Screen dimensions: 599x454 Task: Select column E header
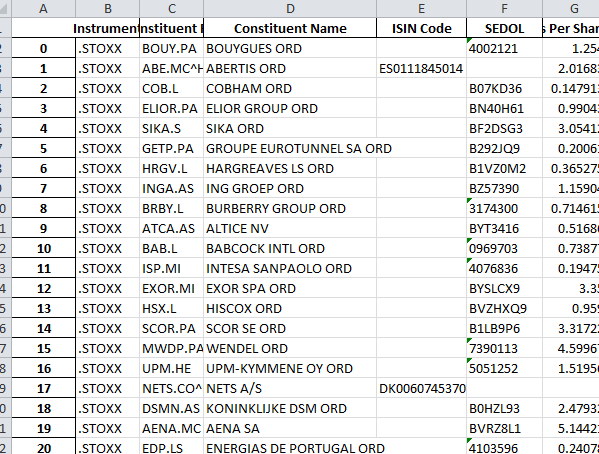tap(421, 8)
